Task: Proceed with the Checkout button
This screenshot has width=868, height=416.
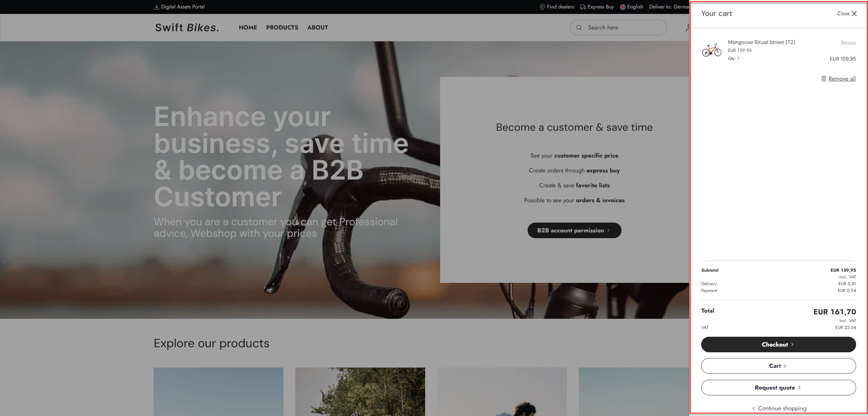Action: (778, 345)
